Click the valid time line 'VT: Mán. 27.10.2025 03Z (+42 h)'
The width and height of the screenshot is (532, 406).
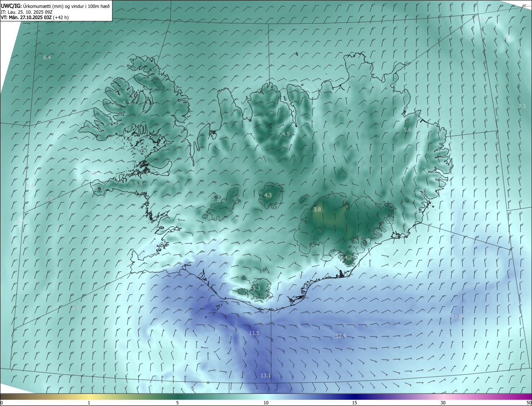35,17
